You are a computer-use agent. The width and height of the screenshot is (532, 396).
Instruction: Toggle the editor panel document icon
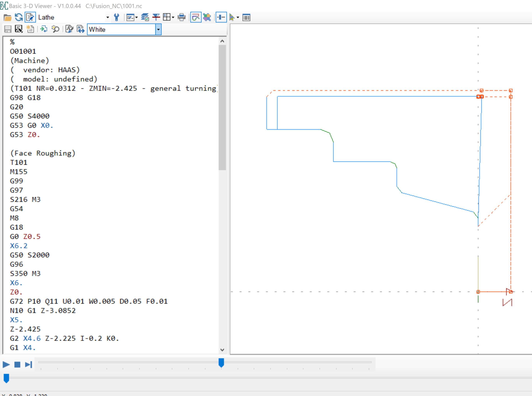click(x=30, y=18)
